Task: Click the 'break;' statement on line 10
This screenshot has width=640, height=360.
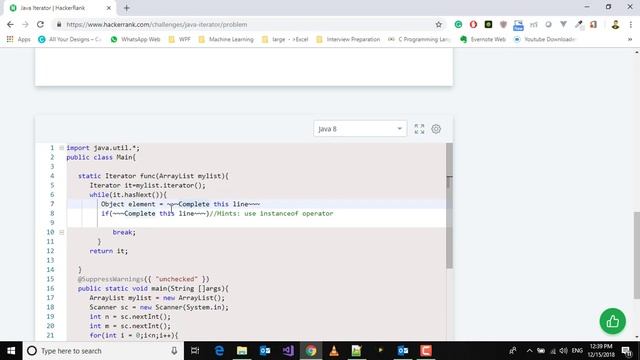Action: (124, 232)
